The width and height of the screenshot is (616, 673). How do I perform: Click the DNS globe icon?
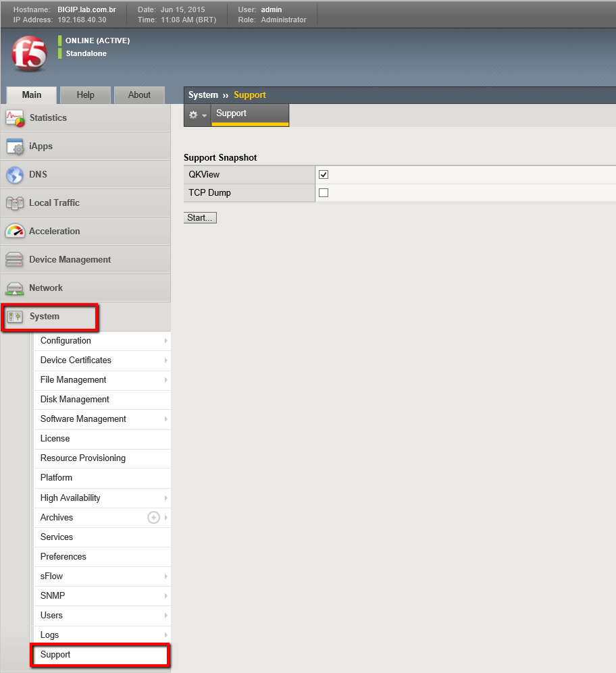15,175
